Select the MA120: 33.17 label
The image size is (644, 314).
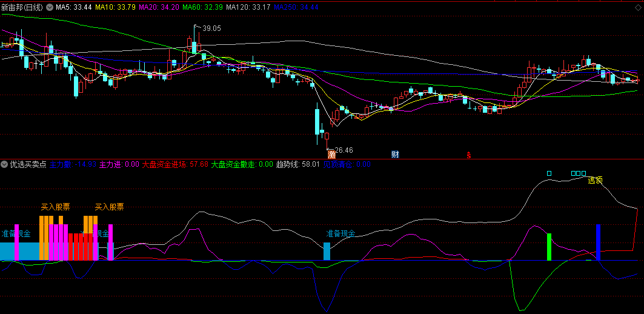[x=248, y=7]
